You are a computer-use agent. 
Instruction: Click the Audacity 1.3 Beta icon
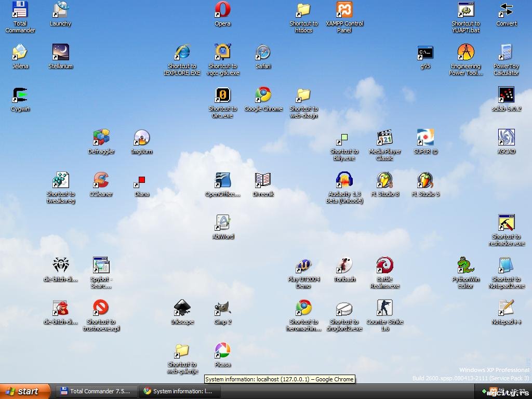point(344,180)
